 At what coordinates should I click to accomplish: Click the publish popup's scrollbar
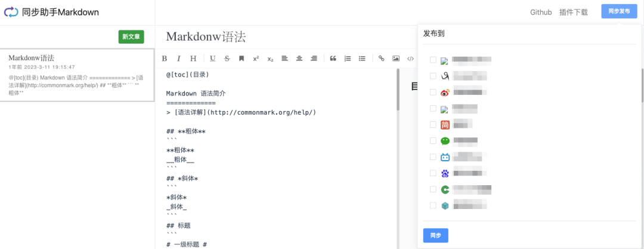(642, 85)
